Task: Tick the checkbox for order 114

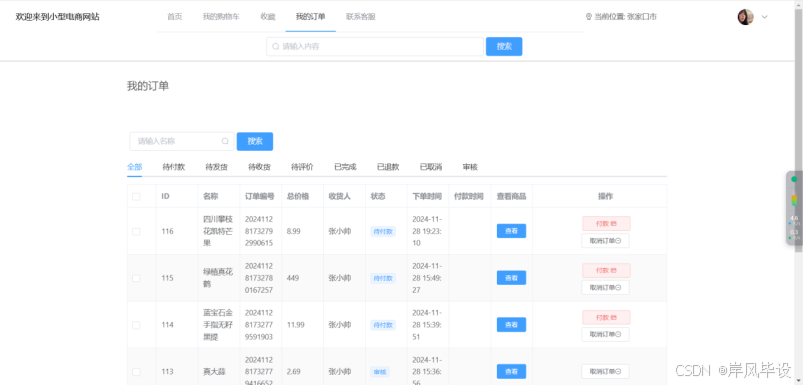Action: [136, 325]
